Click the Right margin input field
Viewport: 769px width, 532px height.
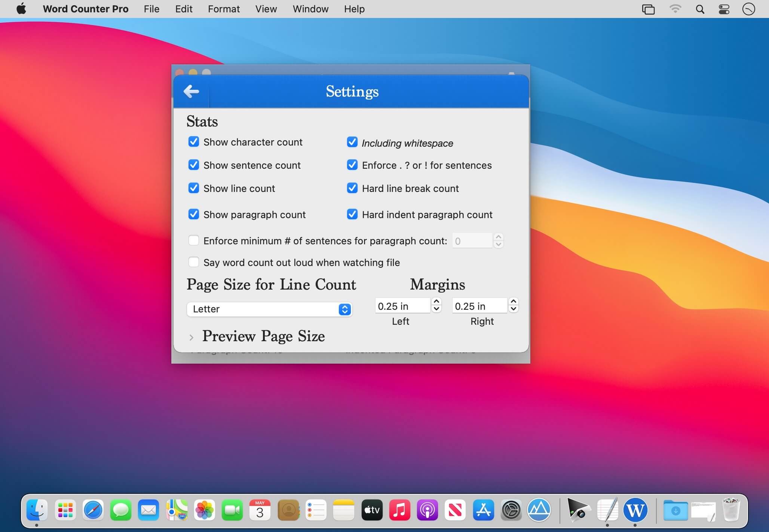click(480, 306)
